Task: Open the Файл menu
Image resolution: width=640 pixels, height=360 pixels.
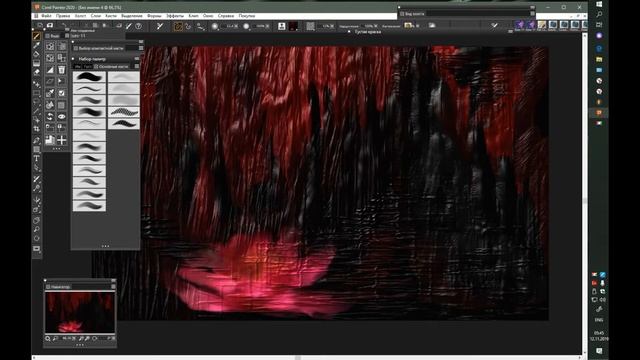Action: coord(46,16)
